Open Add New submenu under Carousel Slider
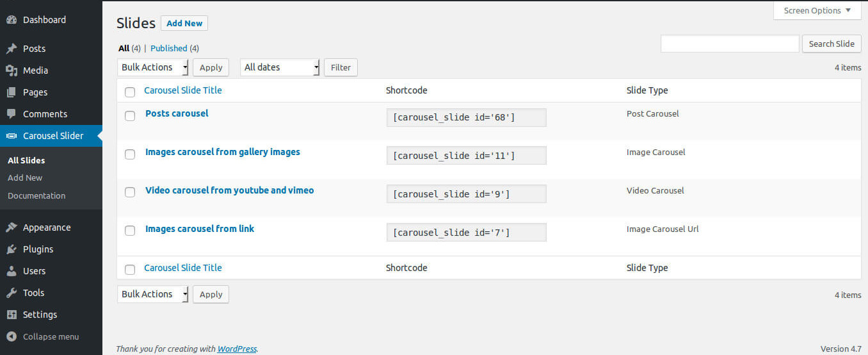 [x=25, y=177]
